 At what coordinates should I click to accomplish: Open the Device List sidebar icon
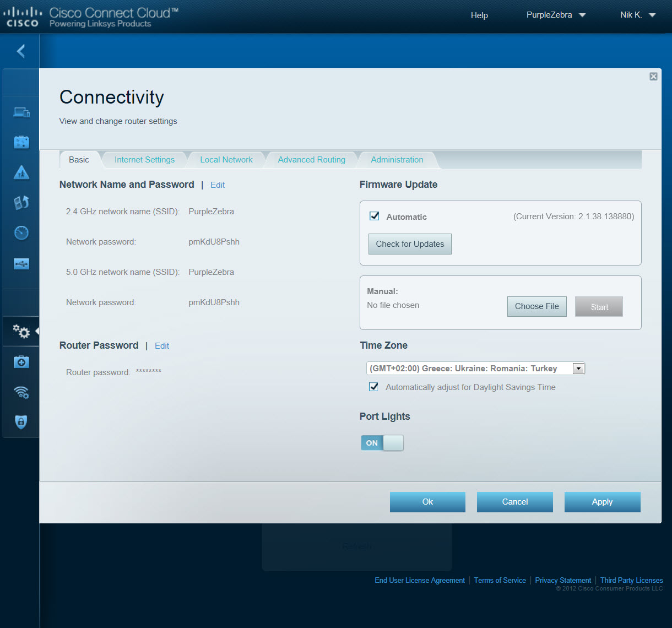pos(21,112)
